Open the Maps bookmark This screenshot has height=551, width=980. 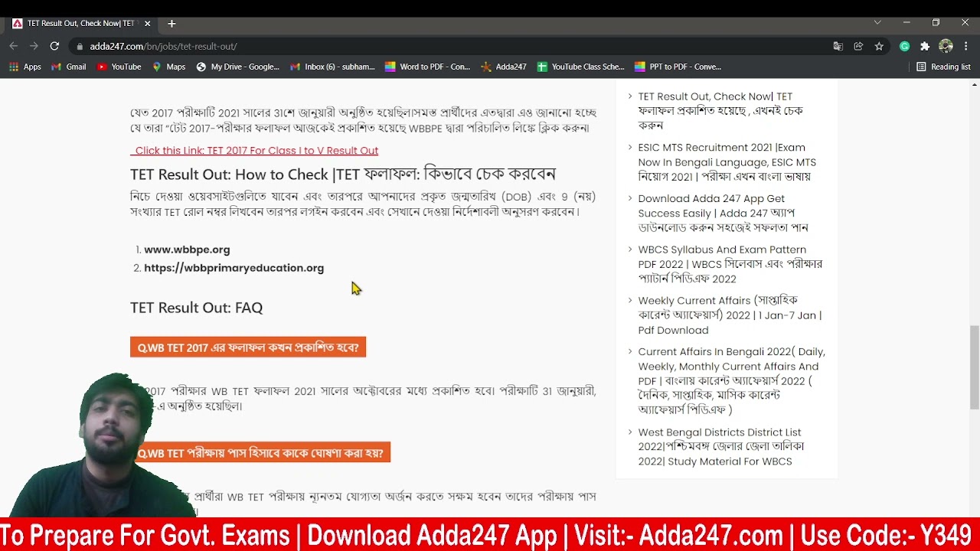point(168,67)
